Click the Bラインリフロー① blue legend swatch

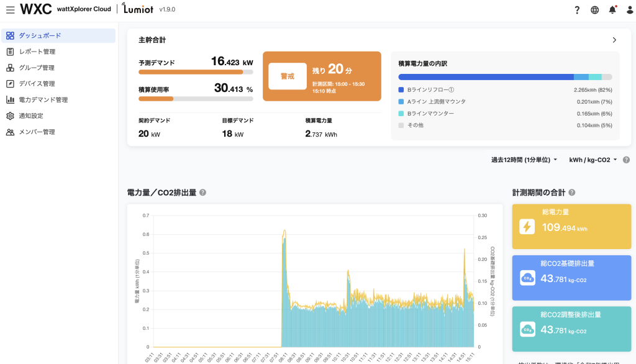point(401,90)
